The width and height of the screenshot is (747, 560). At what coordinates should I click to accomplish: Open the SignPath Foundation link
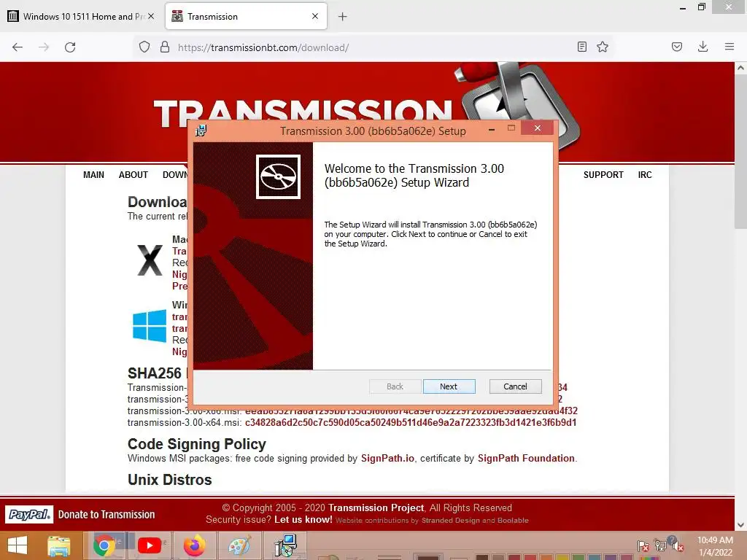[x=526, y=458]
